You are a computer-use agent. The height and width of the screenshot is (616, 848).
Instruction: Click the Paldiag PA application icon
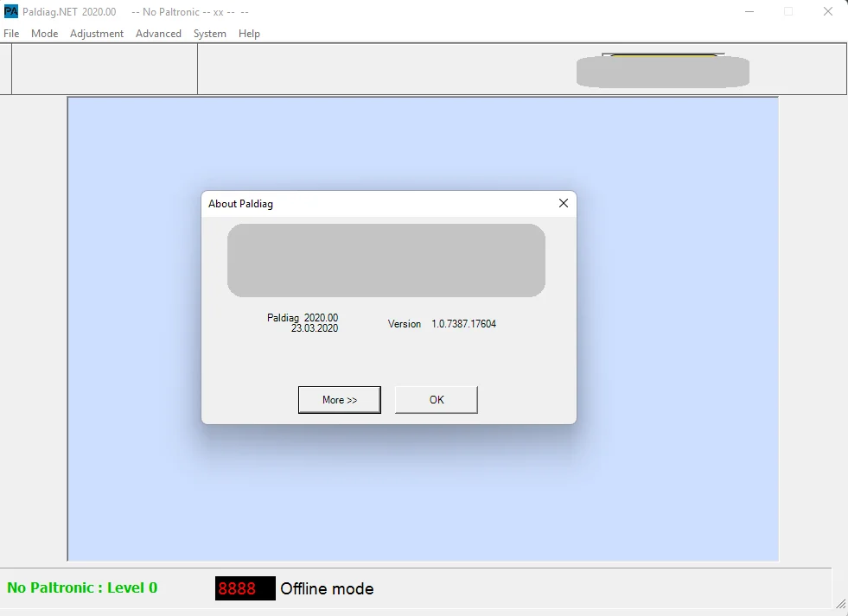click(11, 11)
